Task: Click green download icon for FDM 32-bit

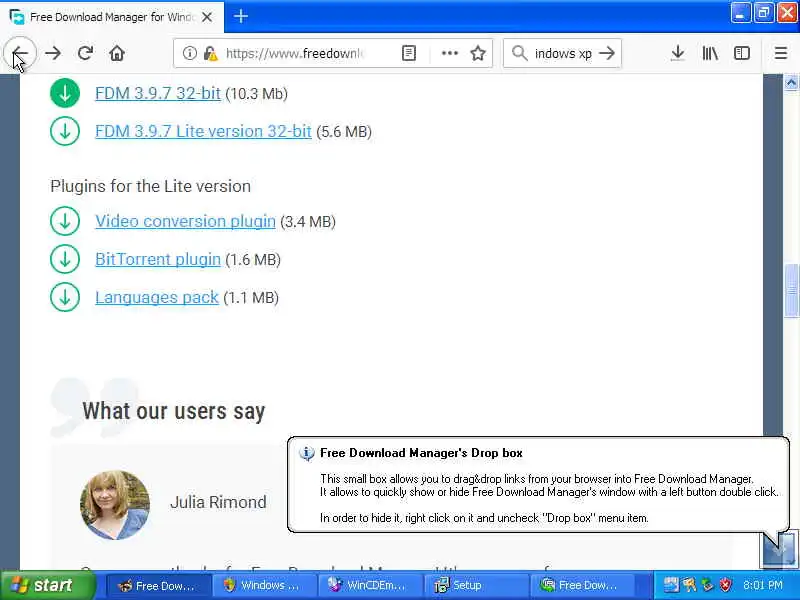Action: (65, 93)
